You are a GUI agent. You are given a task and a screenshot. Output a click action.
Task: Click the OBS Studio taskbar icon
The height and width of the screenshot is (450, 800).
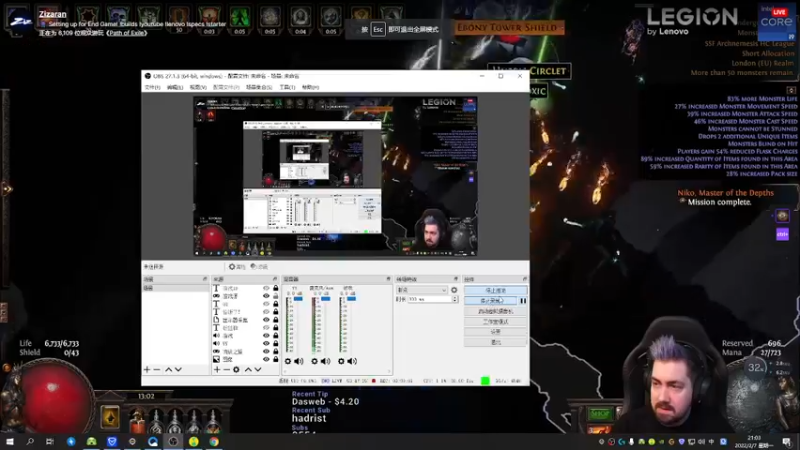(x=173, y=442)
